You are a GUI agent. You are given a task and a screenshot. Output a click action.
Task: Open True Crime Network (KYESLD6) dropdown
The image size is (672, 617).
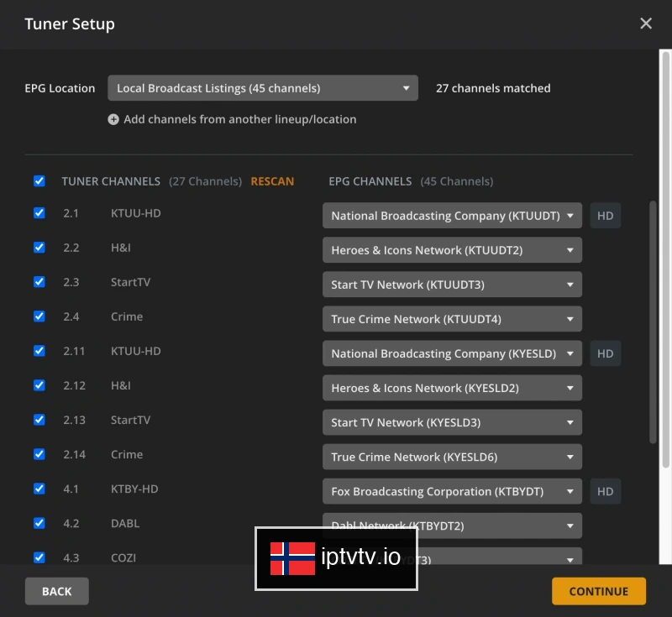click(x=452, y=457)
